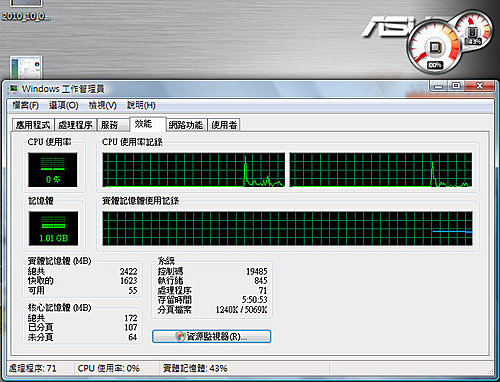Close the Task Manager window
Screen dimensions: 500x382
point(479,86)
